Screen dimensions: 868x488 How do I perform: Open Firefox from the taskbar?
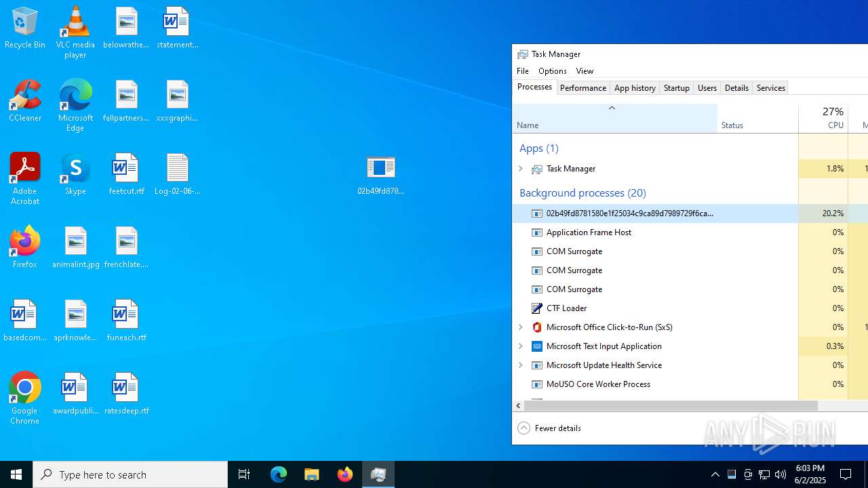(x=345, y=474)
